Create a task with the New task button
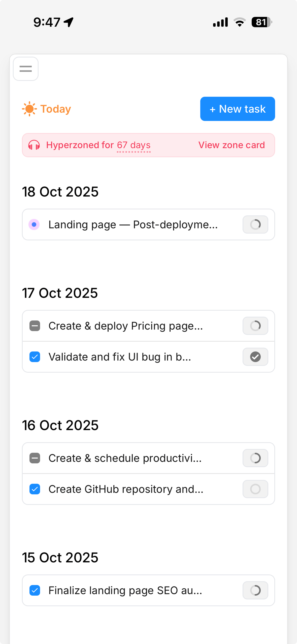Image resolution: width=297 pixels, height=644 pixels. click(x=237, y=109)
